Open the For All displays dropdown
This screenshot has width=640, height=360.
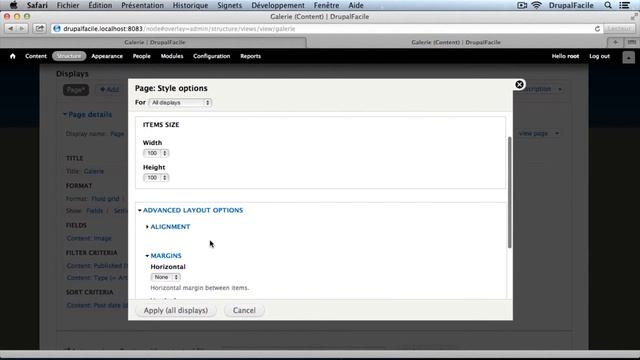coord(180,102)
